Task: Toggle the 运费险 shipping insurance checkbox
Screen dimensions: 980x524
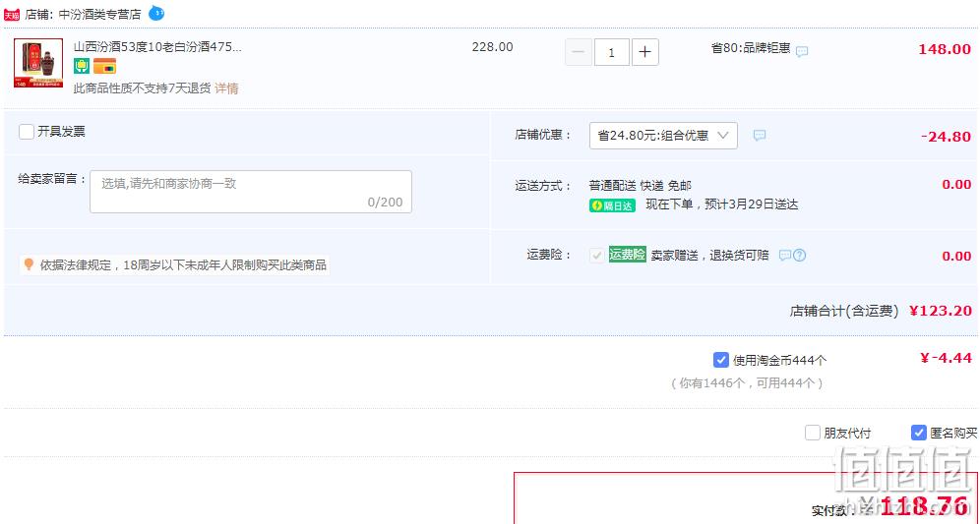Action: tap(597, 256)
